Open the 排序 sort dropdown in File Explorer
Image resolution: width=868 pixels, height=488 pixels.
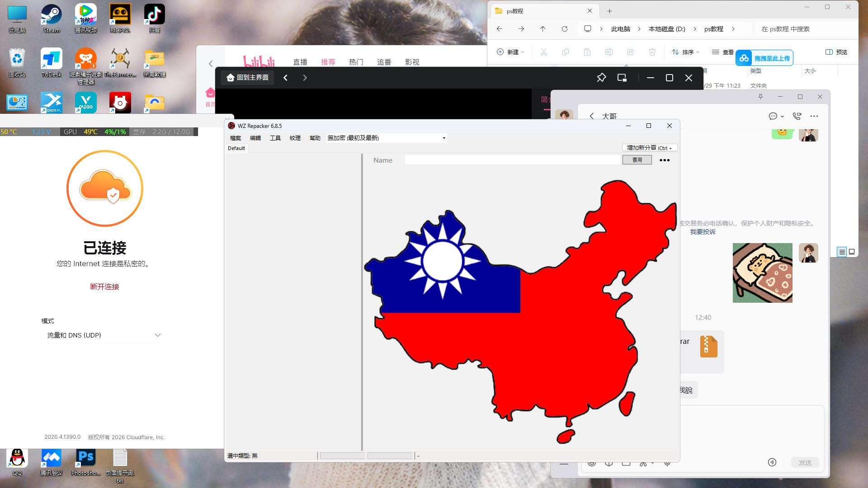click(x=685, y=52)
